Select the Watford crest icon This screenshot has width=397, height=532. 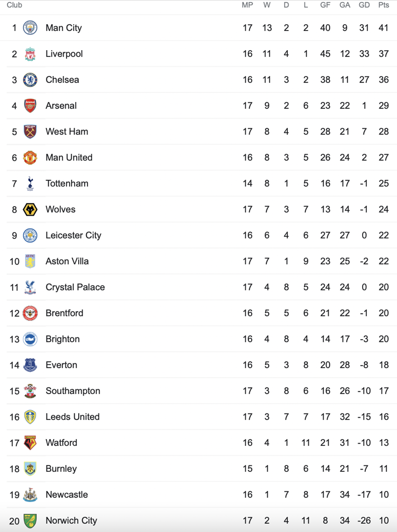pyautogui.click(x=30, y=443)
